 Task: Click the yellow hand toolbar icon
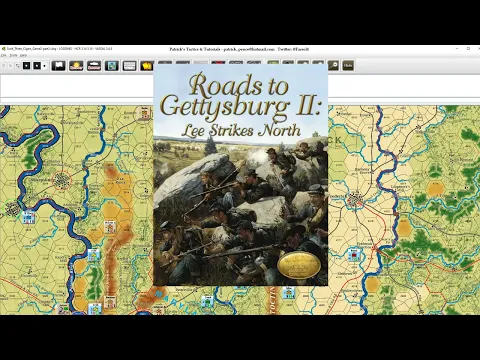[147, 66]
